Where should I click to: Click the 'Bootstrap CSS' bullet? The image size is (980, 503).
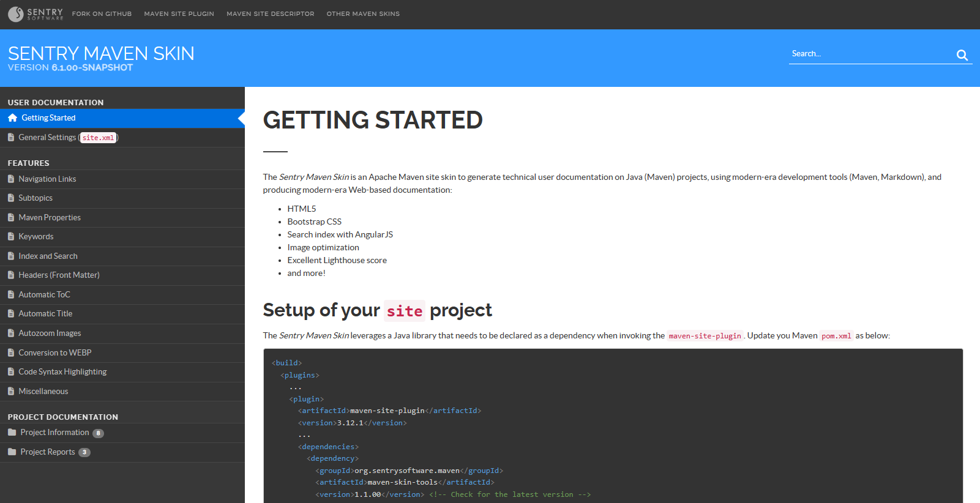(315, 222)
